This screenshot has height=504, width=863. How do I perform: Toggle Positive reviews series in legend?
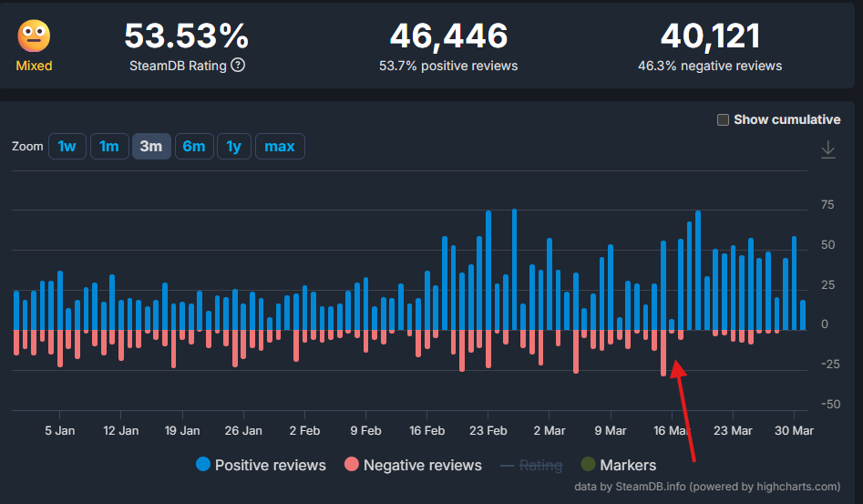coord(270,465)
